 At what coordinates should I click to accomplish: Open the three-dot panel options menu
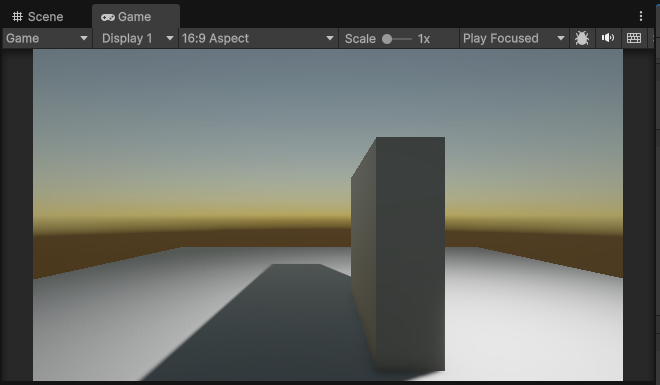coord(641,16)
